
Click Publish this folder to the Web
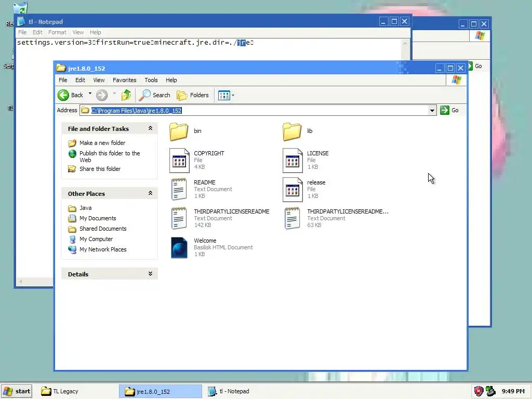point(110,156)
